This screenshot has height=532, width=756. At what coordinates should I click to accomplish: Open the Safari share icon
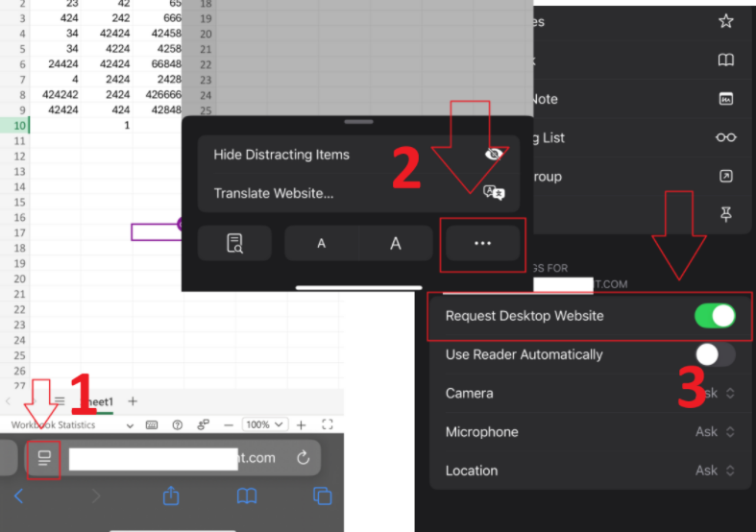point(171,496)
